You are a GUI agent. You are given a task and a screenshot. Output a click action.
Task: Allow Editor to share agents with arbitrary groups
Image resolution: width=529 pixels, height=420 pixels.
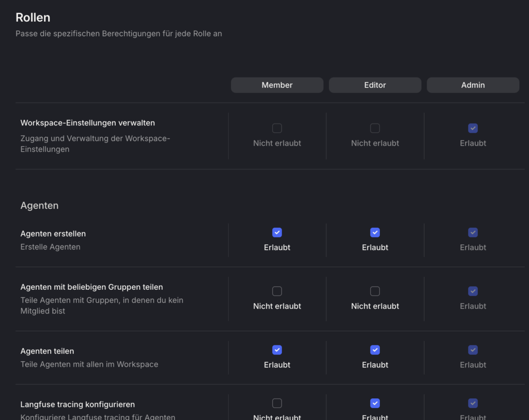click(x=375, y=291)
